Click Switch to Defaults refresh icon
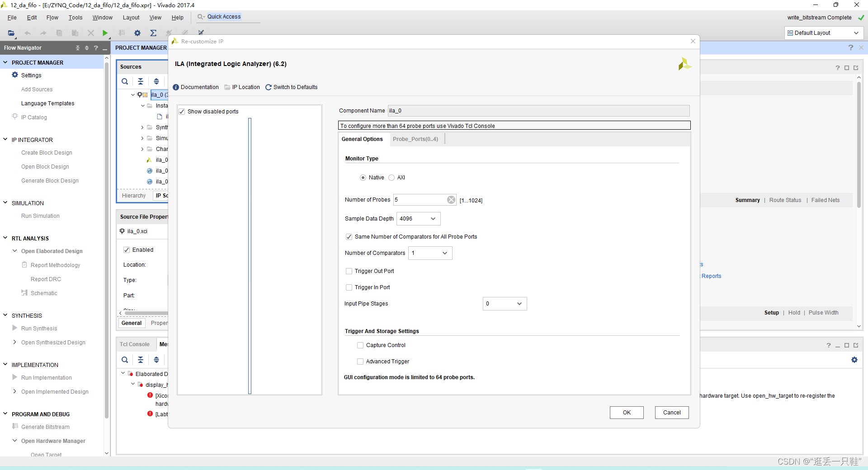This screenshot has width=868, height=470. [269, 87]
